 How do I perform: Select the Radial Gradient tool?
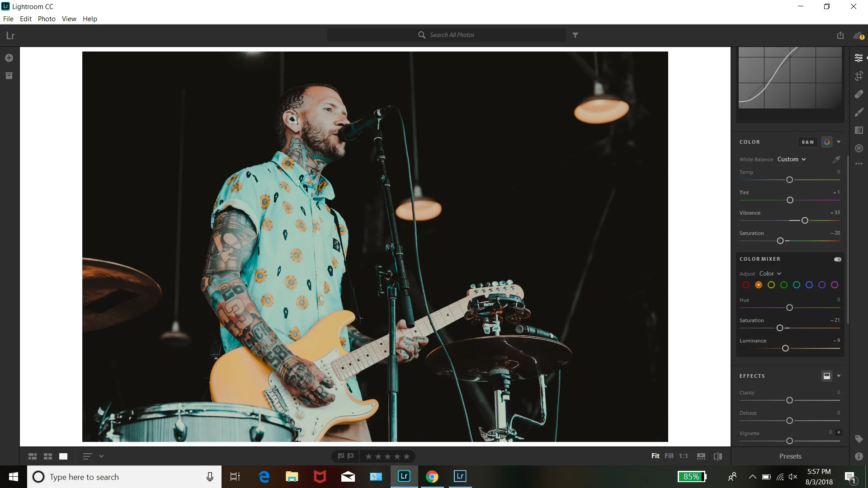[859, 148]
